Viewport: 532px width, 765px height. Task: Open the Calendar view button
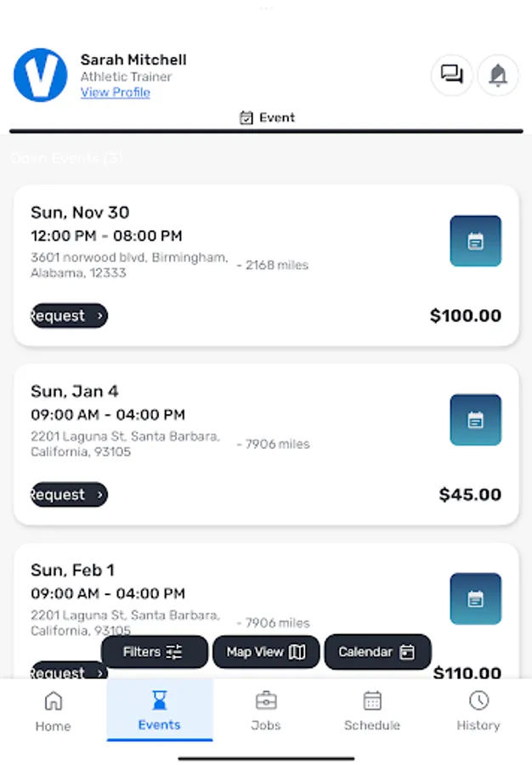(x=377, y=652)
